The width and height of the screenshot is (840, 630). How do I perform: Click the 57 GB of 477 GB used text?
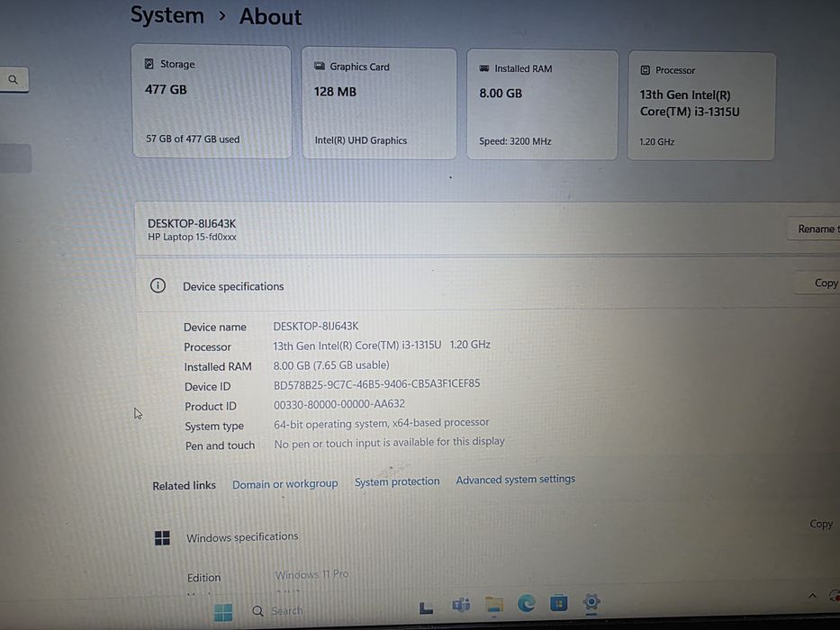point(193,139)
